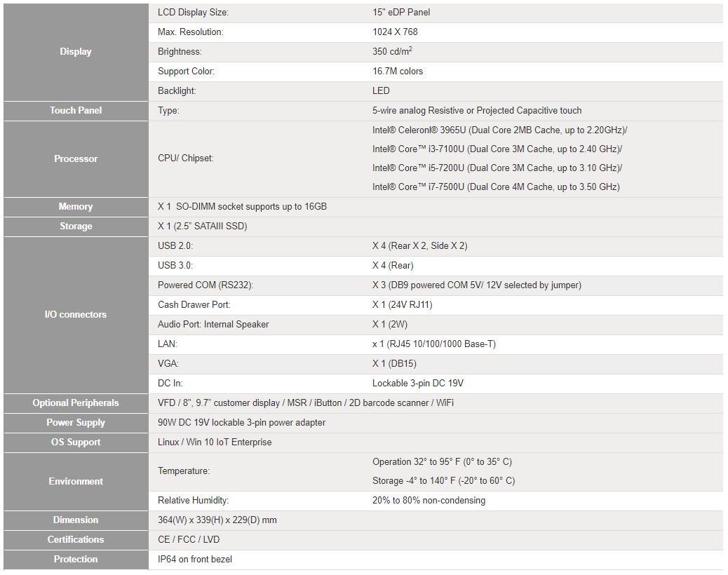This screenshot has height=575, width=728.
Task: Click the Protection row header
Action: [x=76, y=560]
